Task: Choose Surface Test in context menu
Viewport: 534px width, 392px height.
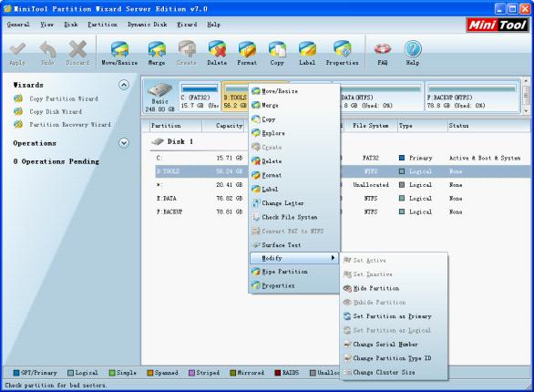Action: pos(294,245)
